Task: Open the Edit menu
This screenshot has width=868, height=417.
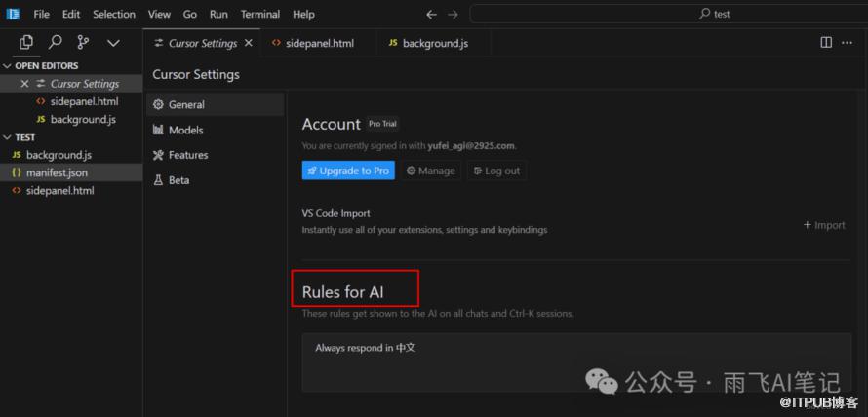Action: (x=71, y=15)
